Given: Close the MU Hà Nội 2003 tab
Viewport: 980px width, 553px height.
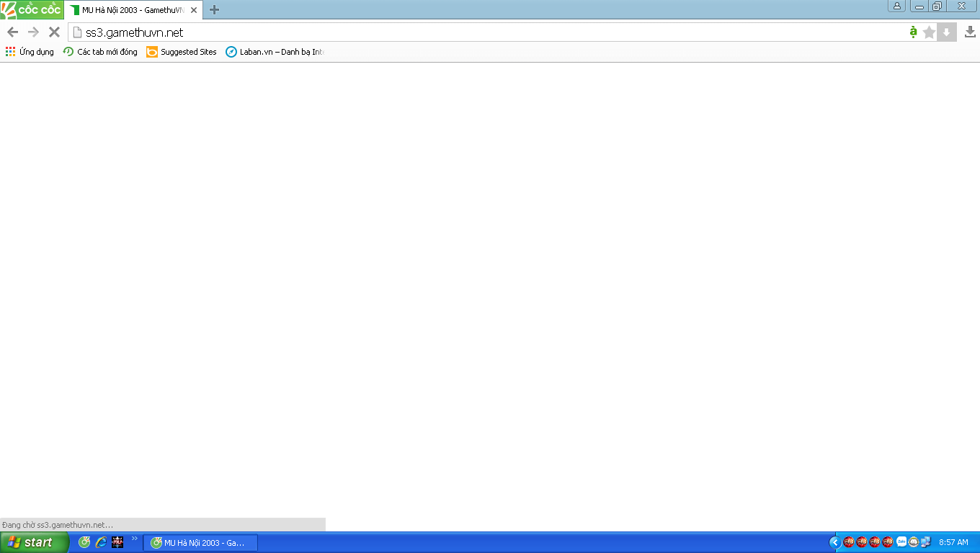Looking at the screenshot, I should pyautogui.click(x=194, y=10).
